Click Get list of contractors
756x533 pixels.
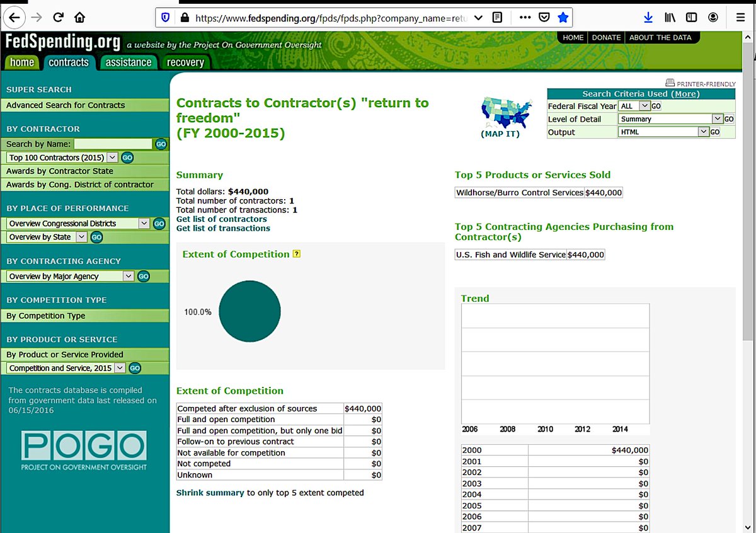coord(222,219)
